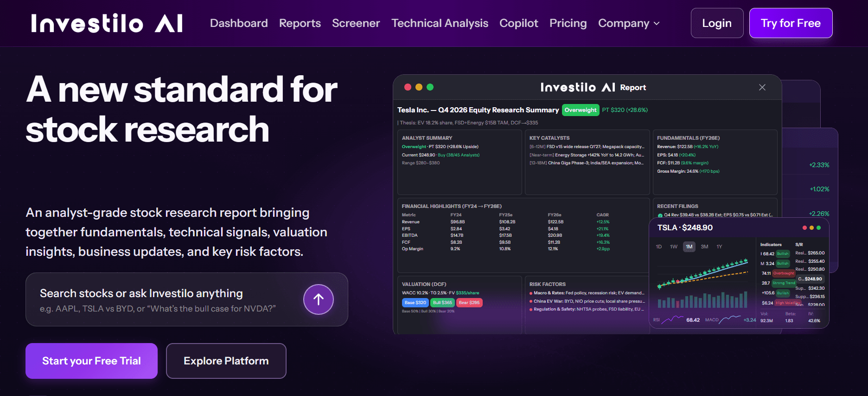Click the Overbought indicator tag

784,273
